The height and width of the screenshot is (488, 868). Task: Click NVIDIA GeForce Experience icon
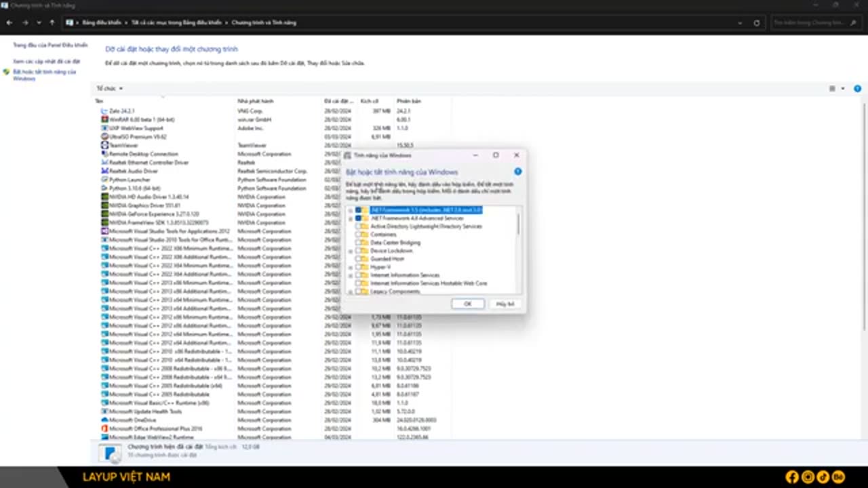point(104,213)
